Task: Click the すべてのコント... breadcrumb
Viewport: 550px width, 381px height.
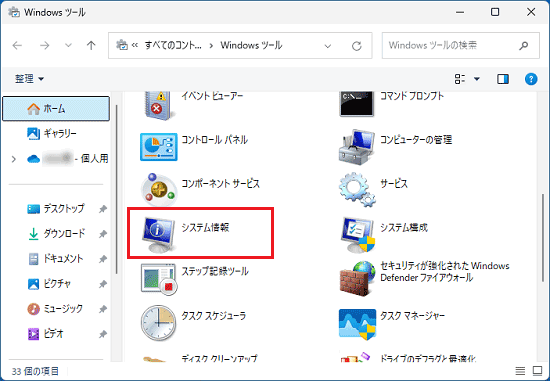Action: [173, 45]
